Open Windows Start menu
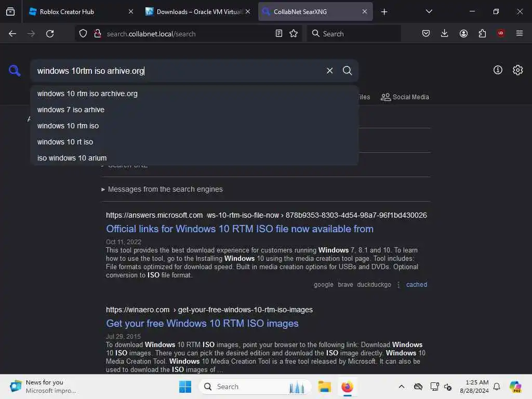532x399 pixels. (185, 387)
